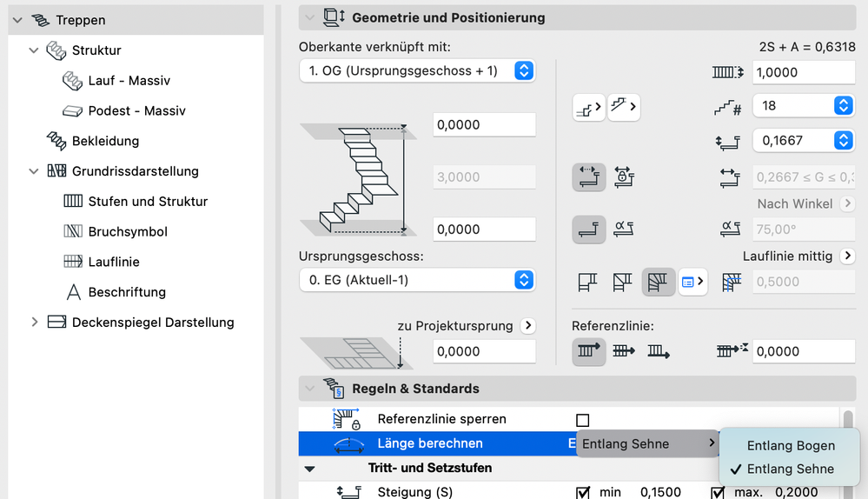The width and height of the screenshot is (868, 499).
Task: Choose Entlang Bogen from the popup menu
Action: coord(791,445)
